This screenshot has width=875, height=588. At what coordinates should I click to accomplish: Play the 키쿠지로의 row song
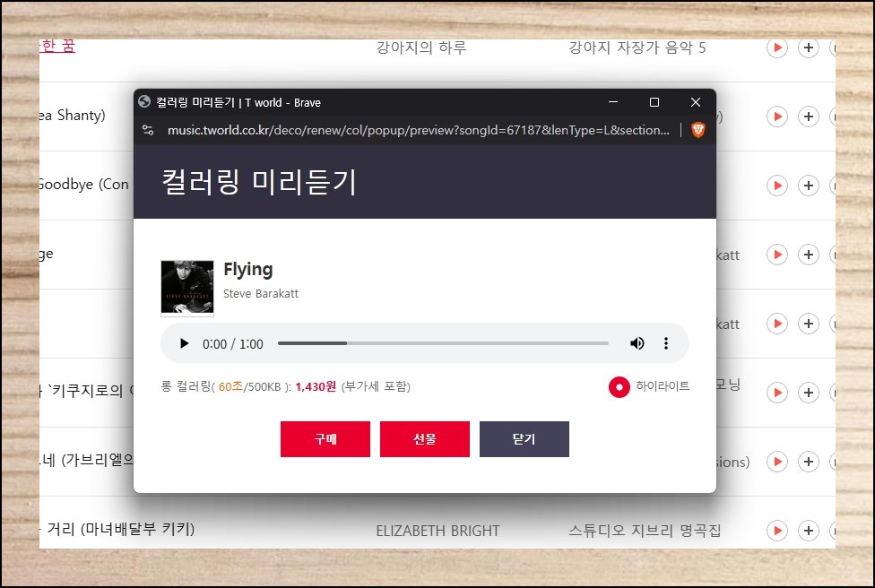coord(776,393)
